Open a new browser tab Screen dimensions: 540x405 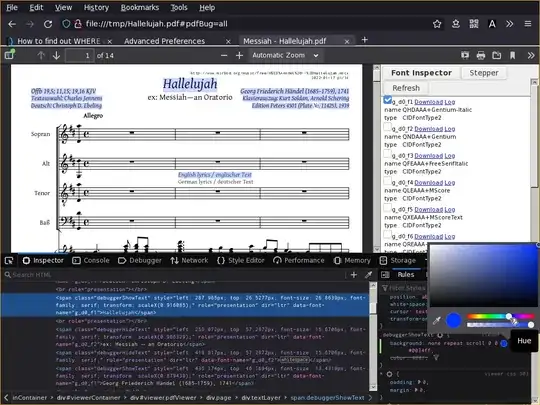point(364,40)
